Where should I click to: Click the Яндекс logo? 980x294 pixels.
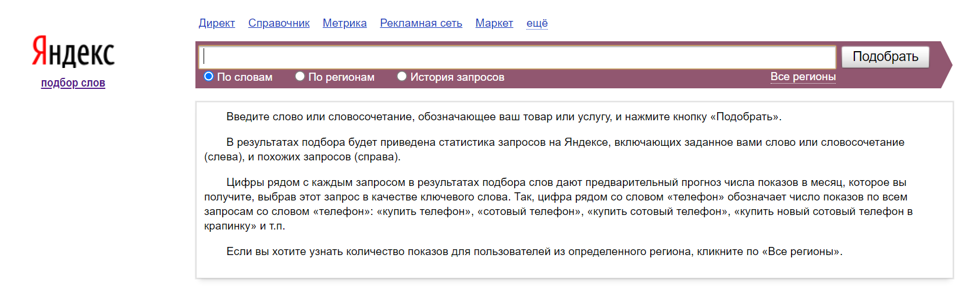[73, 52]
